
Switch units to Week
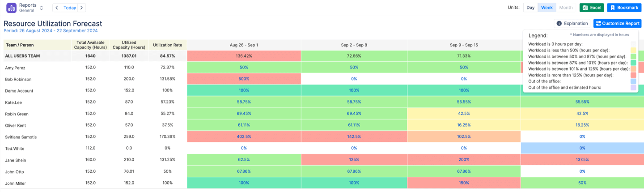tap(547, 8)
